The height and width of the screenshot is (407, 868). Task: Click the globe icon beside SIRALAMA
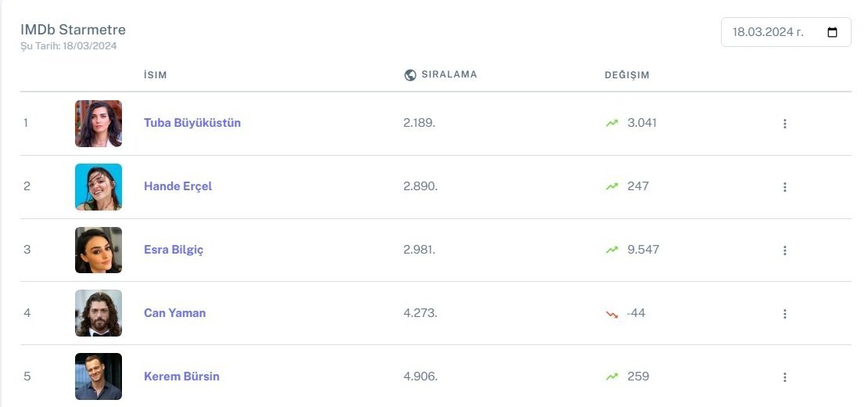point(411,75)
